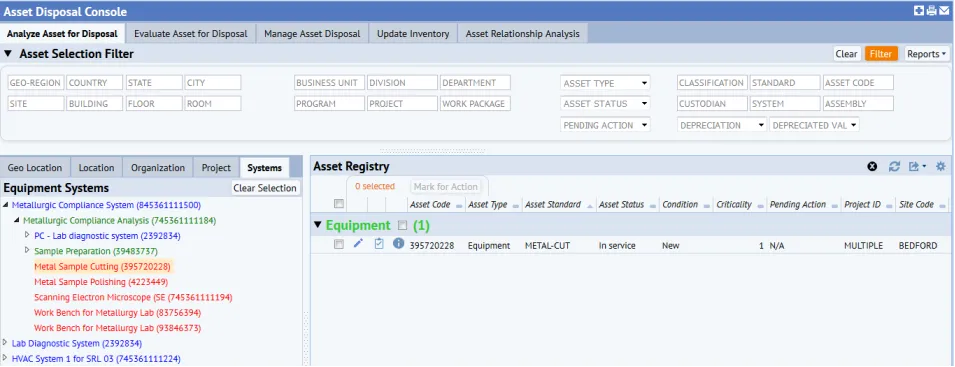Select the checkbox for asset row 395720228
The image size is (955, 367).
[x=339, y=245]
